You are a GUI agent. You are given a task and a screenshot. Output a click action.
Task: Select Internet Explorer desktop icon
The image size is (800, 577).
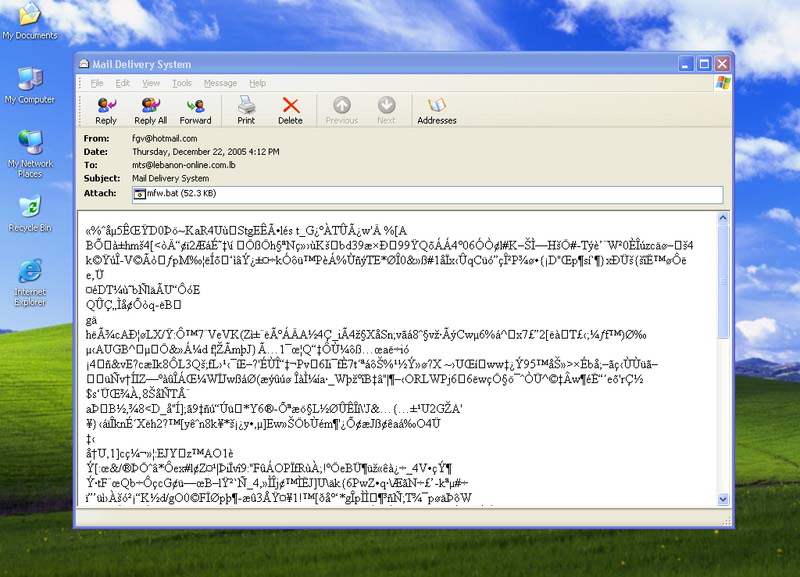(30, 271)
